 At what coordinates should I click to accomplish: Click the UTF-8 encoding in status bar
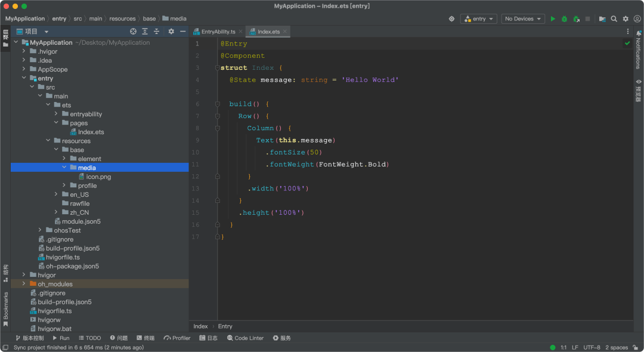click(x=592, y=347)
